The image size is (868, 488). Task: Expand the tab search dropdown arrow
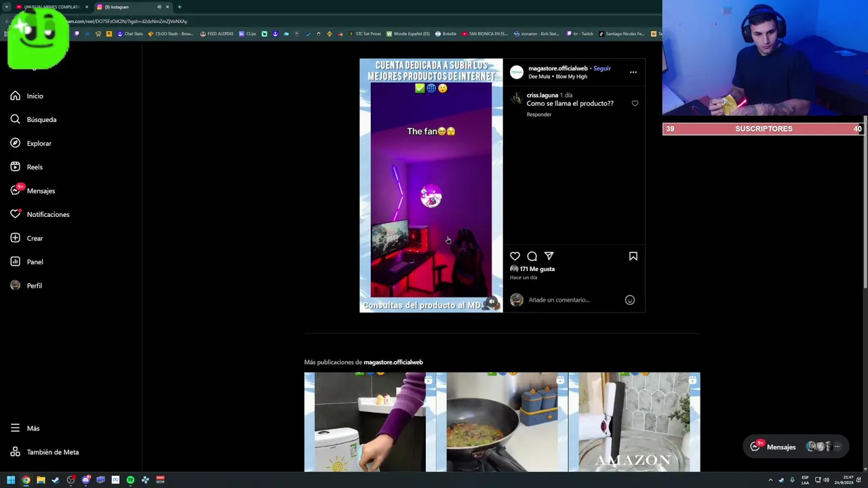[6, 7]
